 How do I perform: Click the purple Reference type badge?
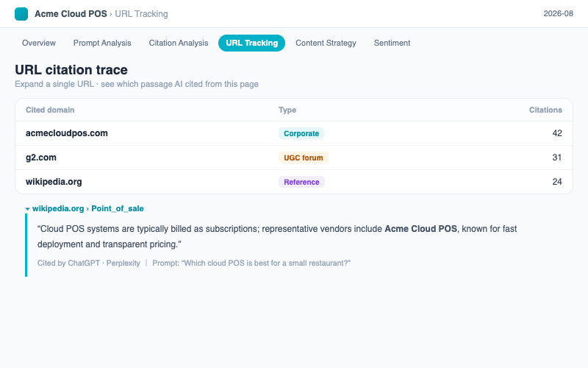click(x=301, y=182)
